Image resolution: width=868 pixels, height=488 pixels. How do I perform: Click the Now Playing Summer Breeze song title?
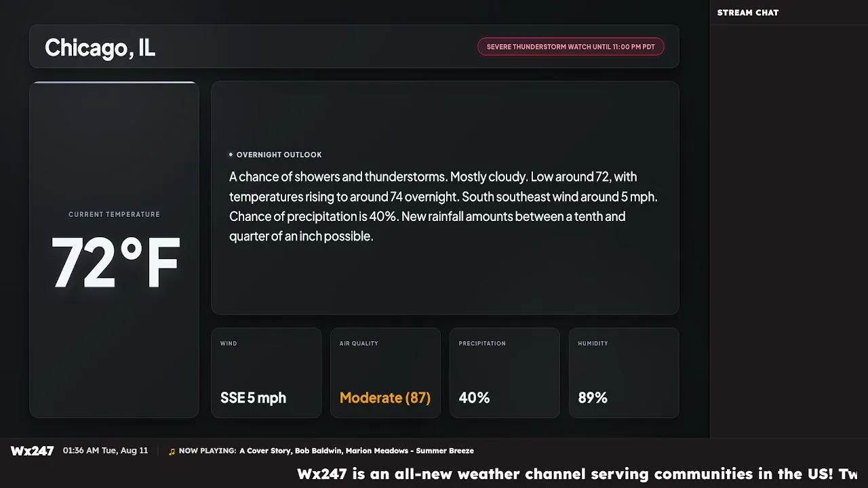tap(357, 451)
